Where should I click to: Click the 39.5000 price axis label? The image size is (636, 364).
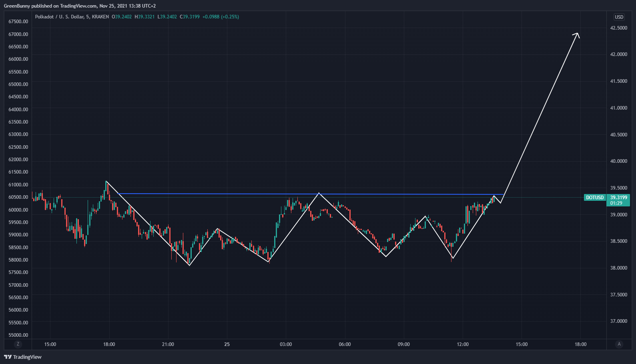click(618, 188)
